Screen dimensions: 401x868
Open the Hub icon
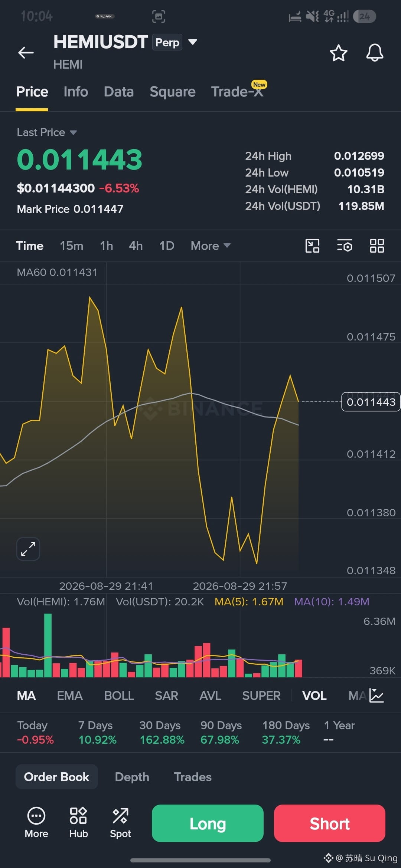point(78,823)
